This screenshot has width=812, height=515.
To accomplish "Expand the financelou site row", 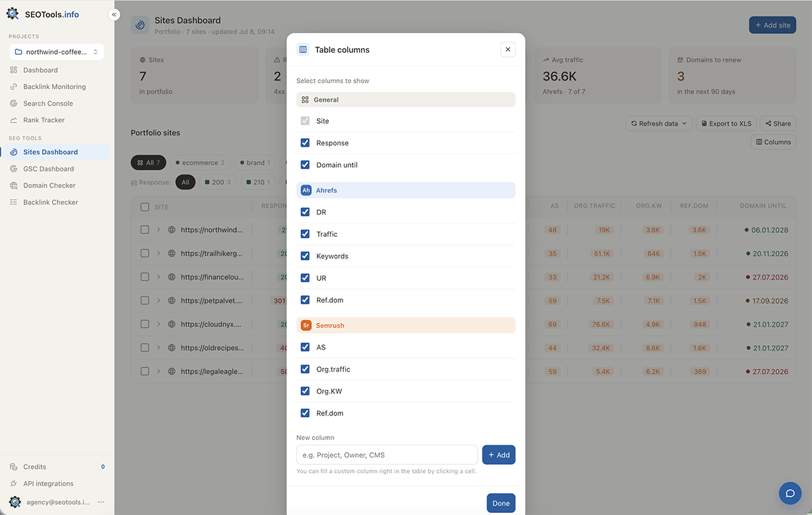I will click(158, 277).
